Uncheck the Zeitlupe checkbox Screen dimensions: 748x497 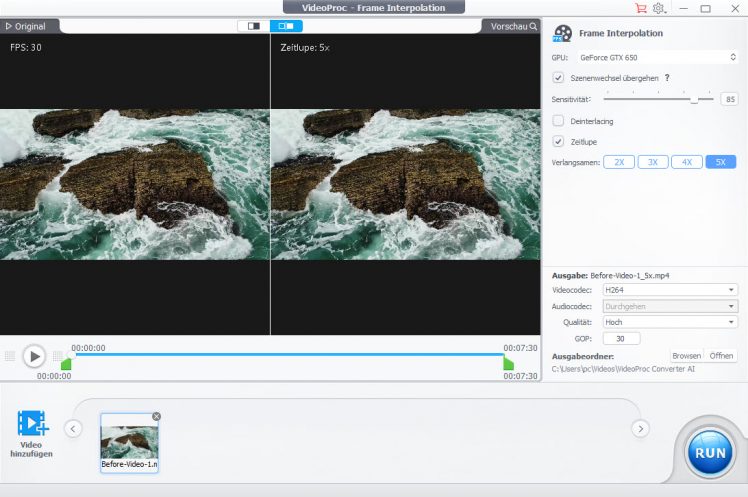point(558,141)
